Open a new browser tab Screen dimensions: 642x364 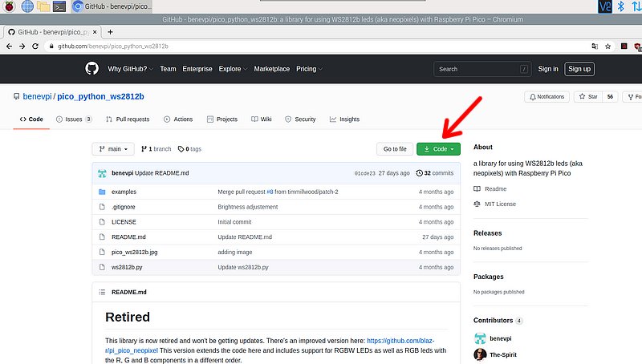click(x=110, y=32)
